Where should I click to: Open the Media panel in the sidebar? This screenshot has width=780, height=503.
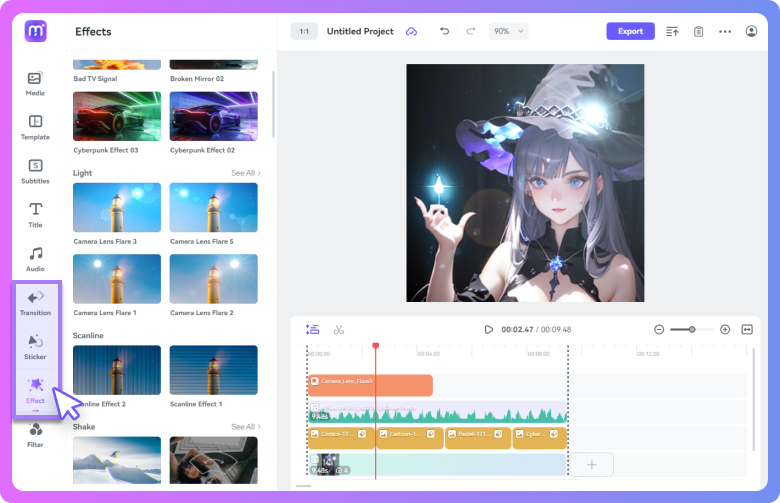point(35,83)
